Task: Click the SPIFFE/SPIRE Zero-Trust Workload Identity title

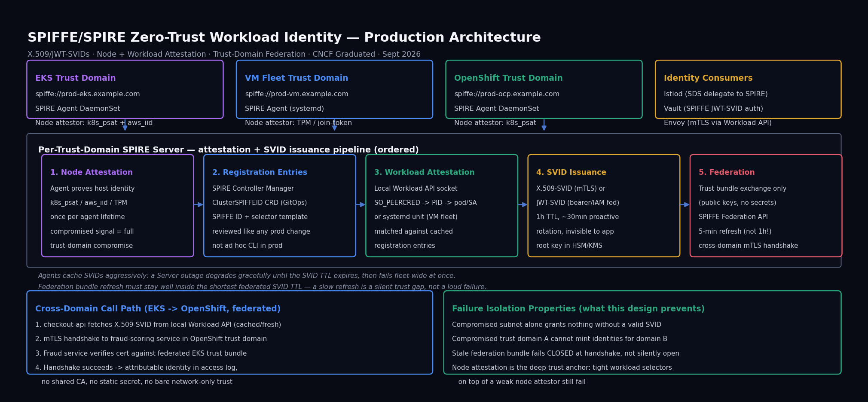Action: pyautogui.click(x=284, y=38)
